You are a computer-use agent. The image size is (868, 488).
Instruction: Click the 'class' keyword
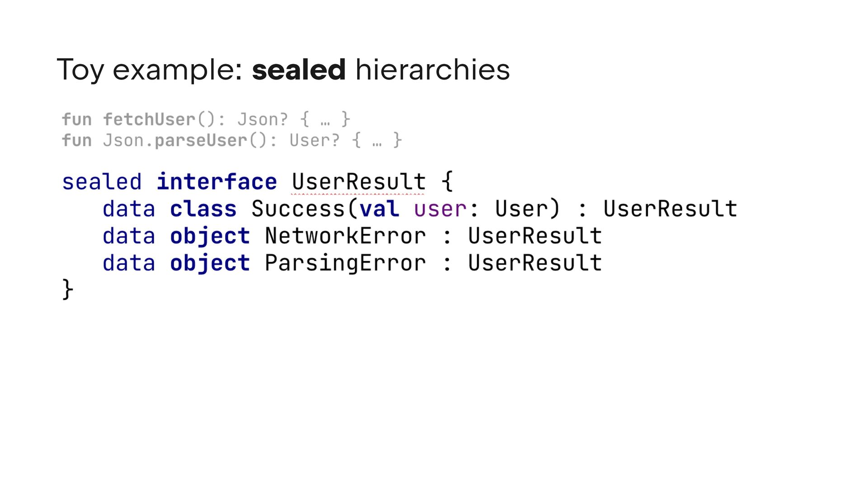click(x=203, y=209)
